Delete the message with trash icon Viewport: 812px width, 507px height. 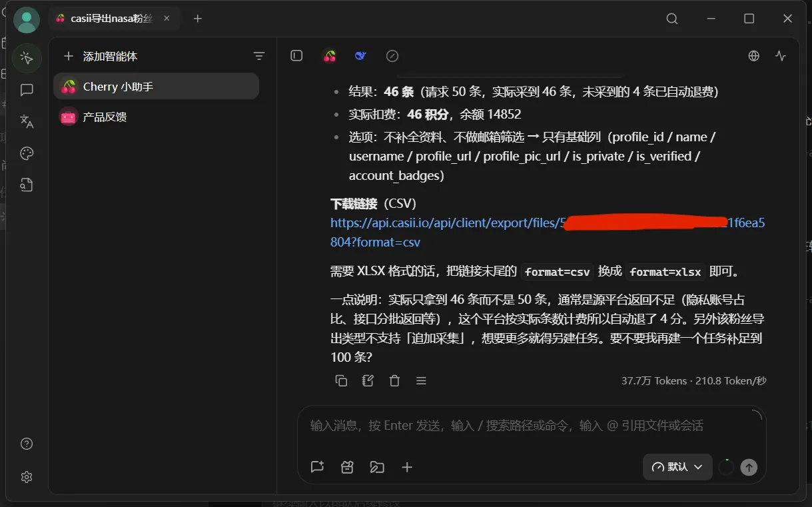click(x=394, y=380)
